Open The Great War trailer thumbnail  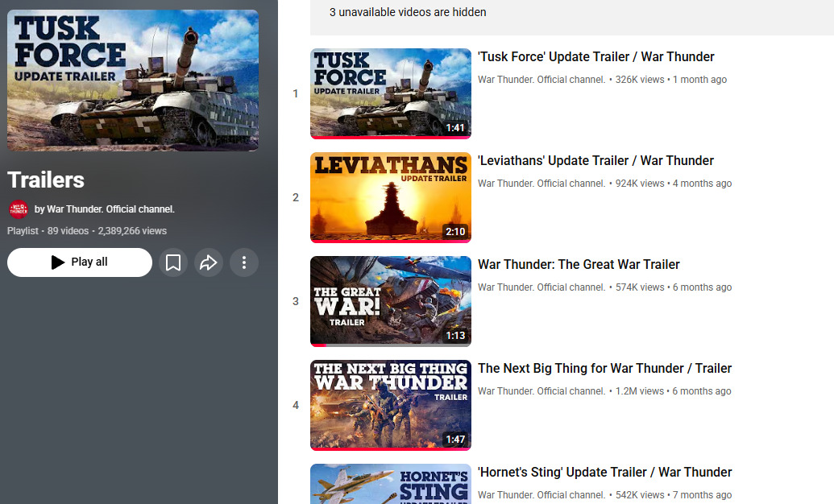(390, 301)
